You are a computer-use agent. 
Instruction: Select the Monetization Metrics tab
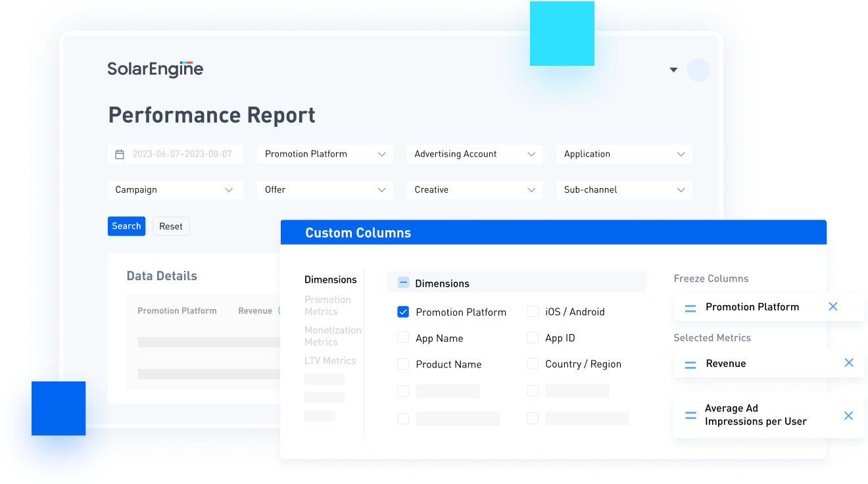tap(333, 336)
